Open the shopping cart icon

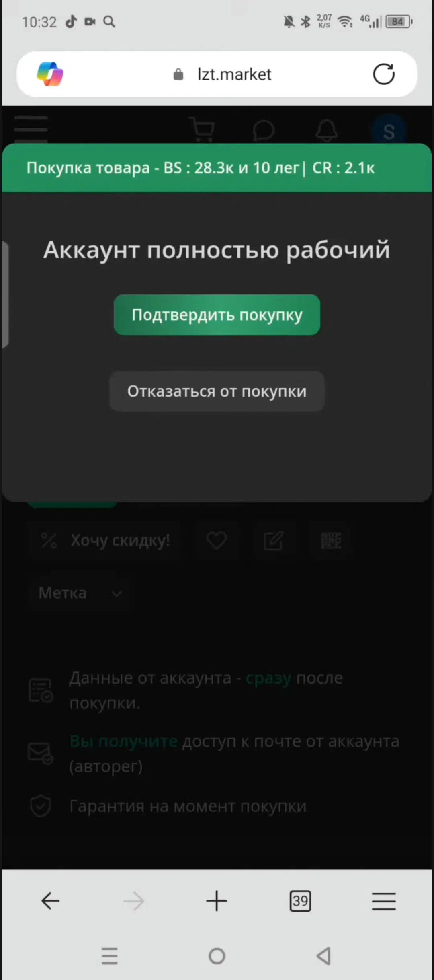pos(202,130)
